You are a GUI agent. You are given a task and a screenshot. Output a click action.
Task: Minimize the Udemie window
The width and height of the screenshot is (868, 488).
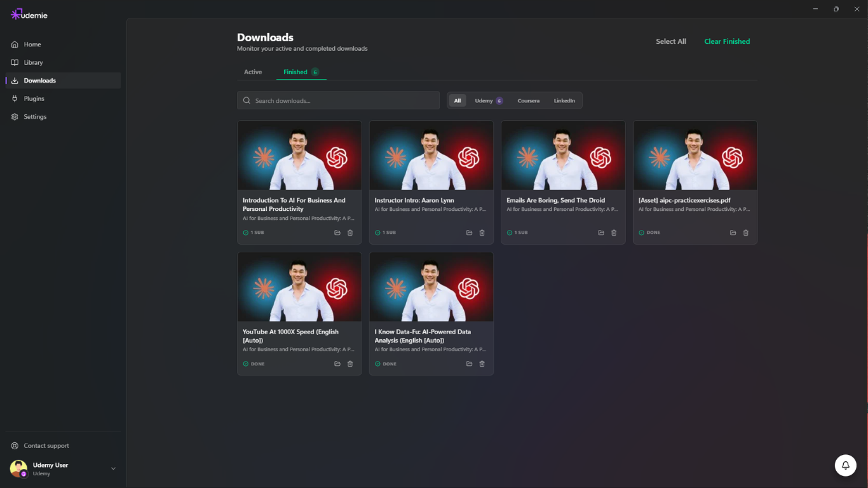[x=815, y=9]
